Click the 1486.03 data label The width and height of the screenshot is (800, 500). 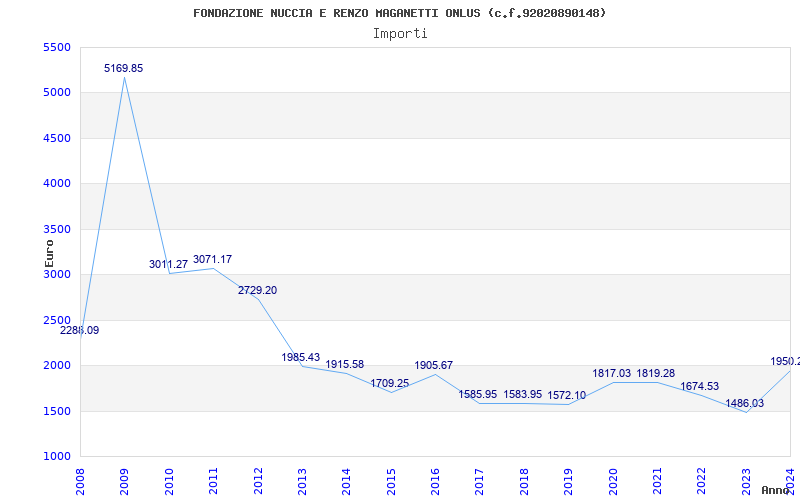[744, 404]
